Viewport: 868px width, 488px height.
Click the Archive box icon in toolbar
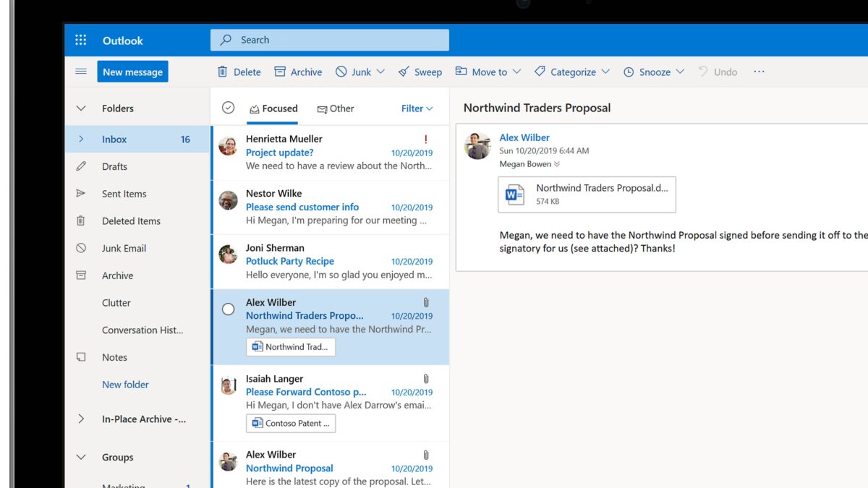280,72
